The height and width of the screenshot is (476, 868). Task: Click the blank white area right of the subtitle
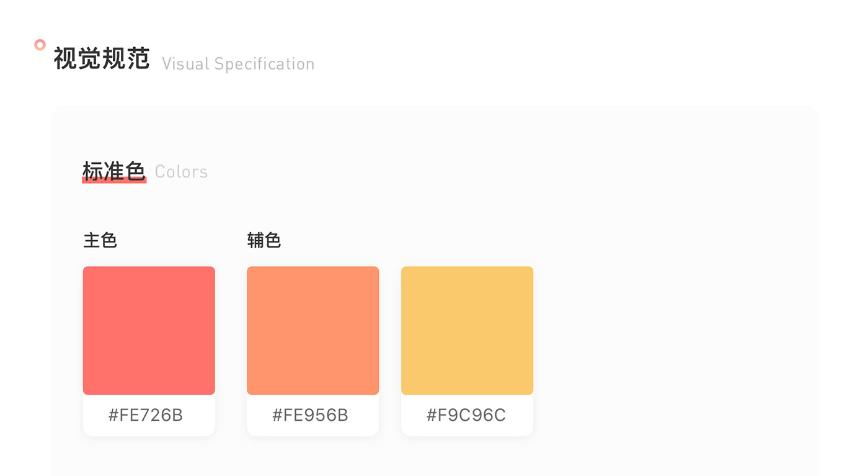click(558, 62)
